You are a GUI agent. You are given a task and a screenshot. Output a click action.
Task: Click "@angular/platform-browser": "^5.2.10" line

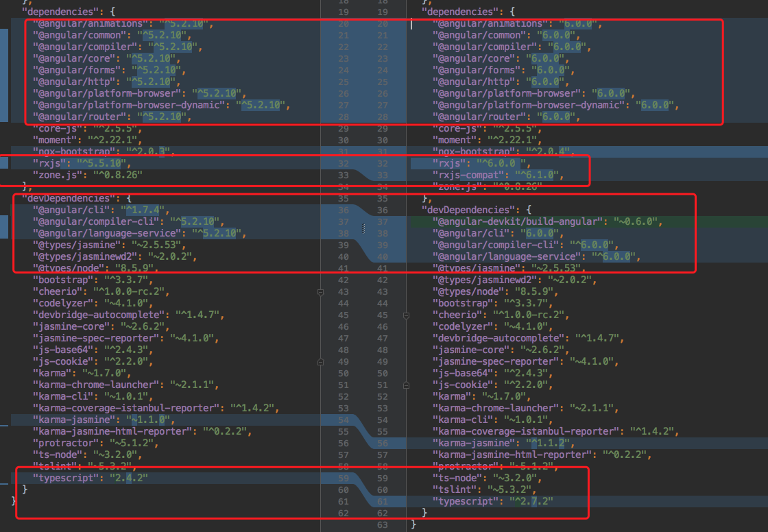click(139, 93)
